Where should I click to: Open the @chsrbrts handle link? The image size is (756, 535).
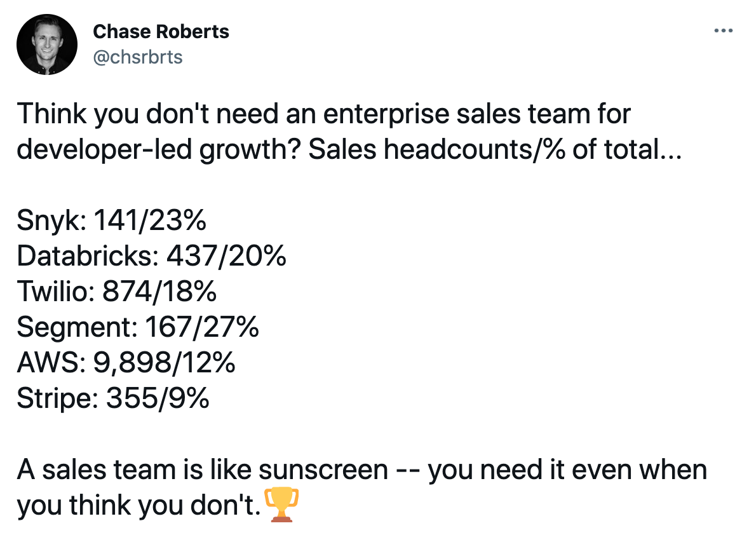(138, 57)
